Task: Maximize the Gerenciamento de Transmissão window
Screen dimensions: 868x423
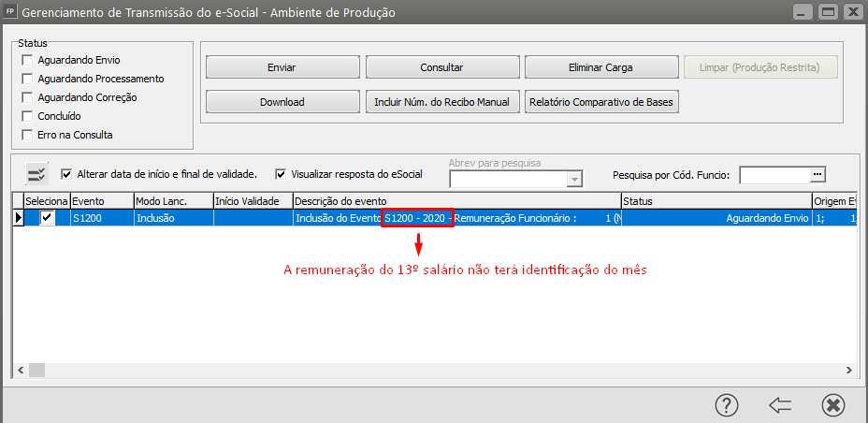Action: 828,11
